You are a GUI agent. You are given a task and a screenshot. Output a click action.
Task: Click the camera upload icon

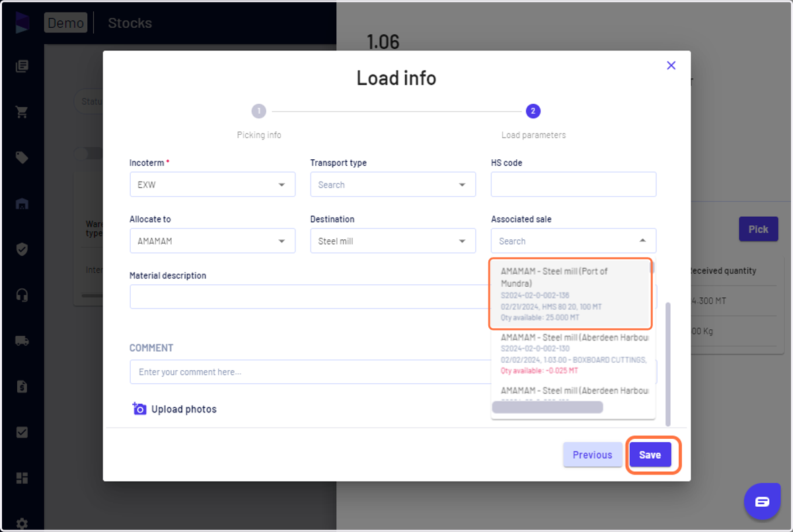coord(139,408)
